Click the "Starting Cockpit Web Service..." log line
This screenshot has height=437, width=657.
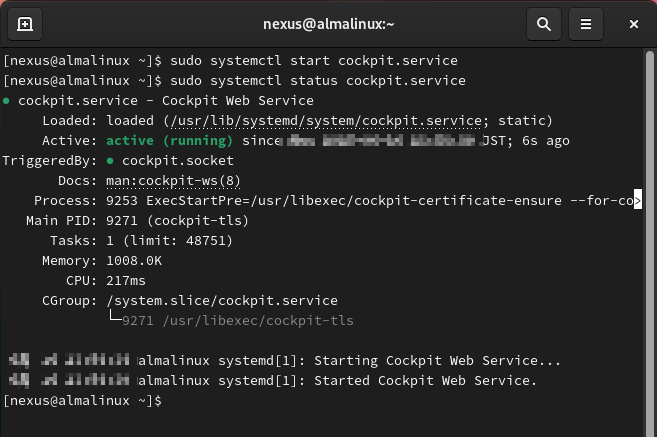point(437,360)
